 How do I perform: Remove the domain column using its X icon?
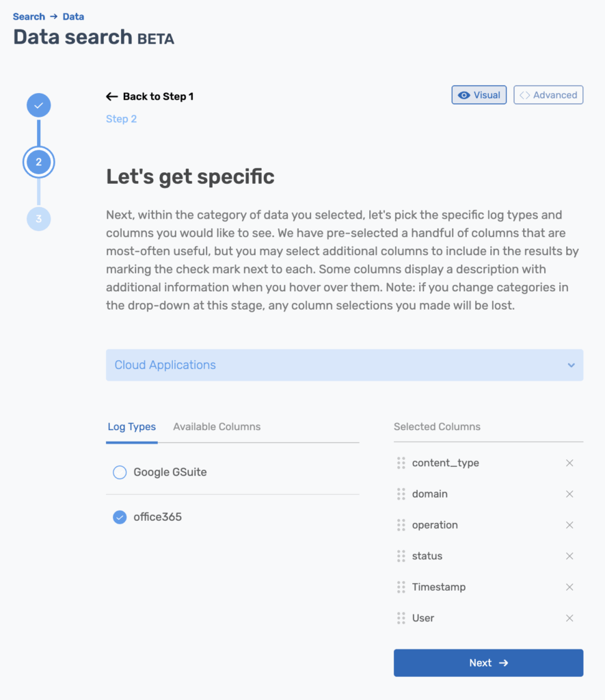point(569,494)
